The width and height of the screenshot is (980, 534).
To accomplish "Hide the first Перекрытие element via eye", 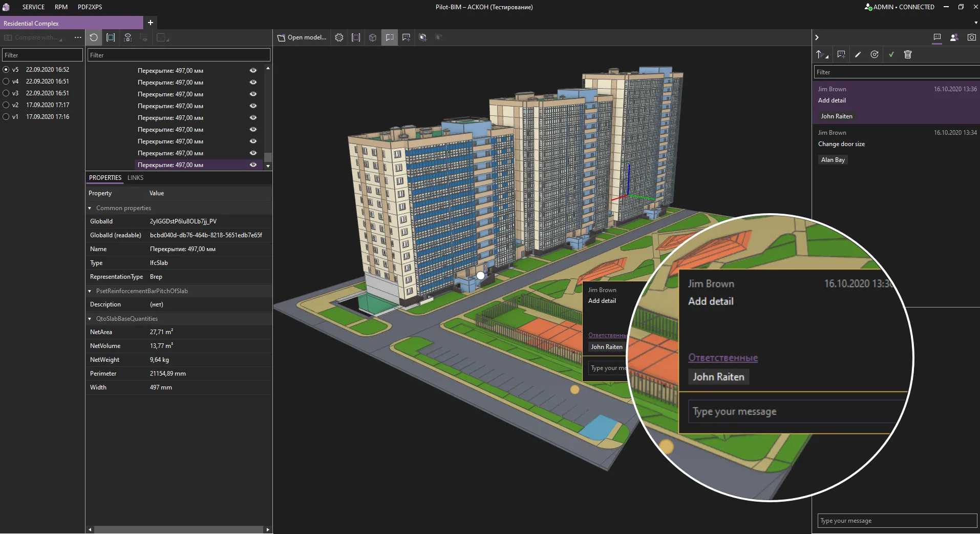I will [253, 71].
